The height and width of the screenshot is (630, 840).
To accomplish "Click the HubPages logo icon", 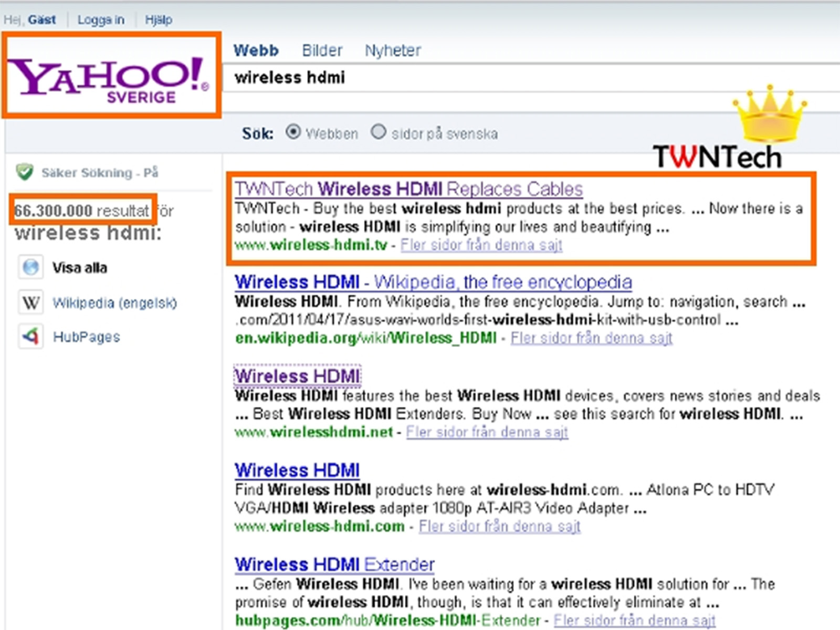I will pyautogui.click(x=31, y=337).
